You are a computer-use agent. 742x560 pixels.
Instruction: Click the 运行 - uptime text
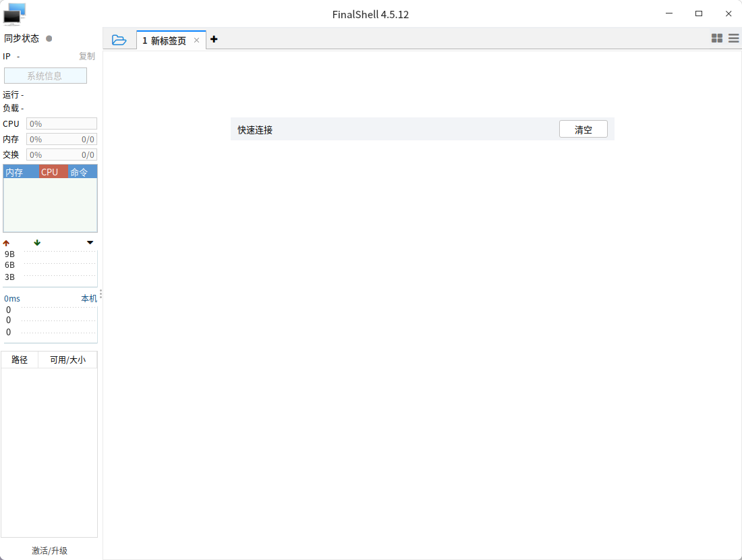pyautogui.click(x=13, y=94)
